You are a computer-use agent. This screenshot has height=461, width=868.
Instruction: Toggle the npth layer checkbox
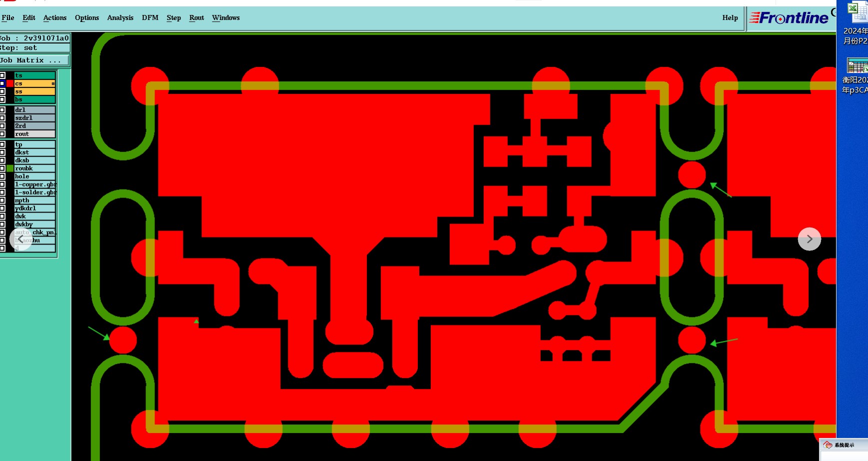[x=2, y=200]
